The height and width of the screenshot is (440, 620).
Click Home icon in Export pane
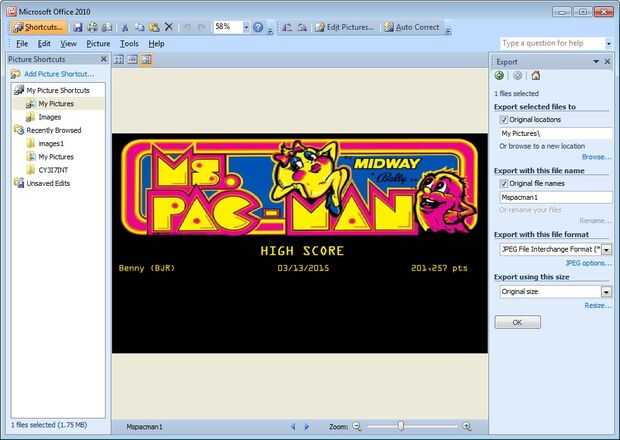536,75
